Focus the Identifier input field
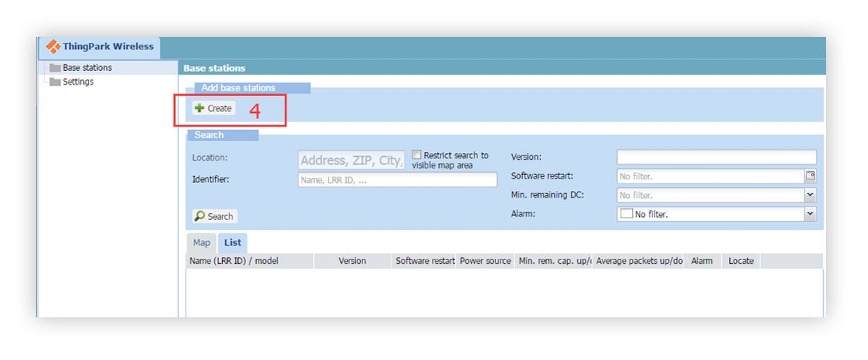Screen dimensions: 868x360 pyautogui.click(x=397, y=180)
